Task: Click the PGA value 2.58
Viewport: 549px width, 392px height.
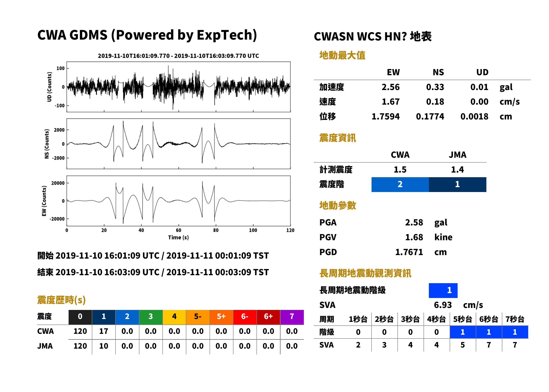Action: click(x=414, y=222)
